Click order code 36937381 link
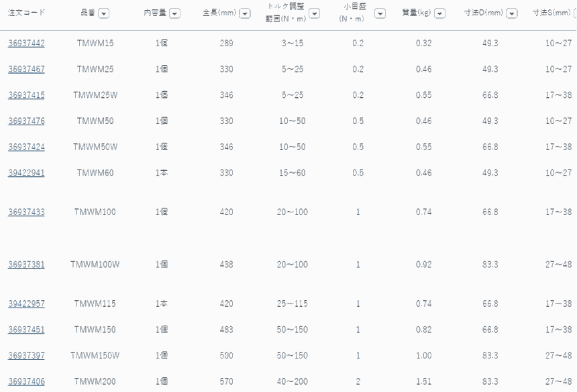 (26, 265)
